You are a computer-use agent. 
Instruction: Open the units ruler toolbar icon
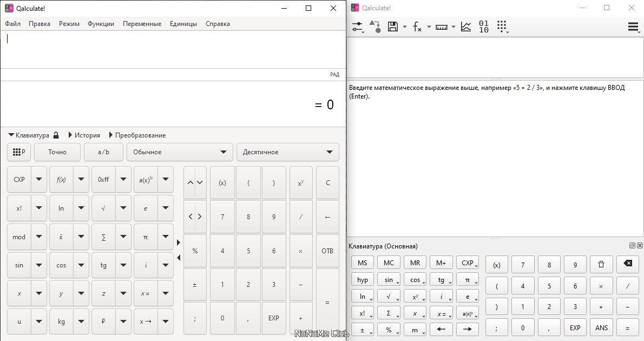[442, 27]
